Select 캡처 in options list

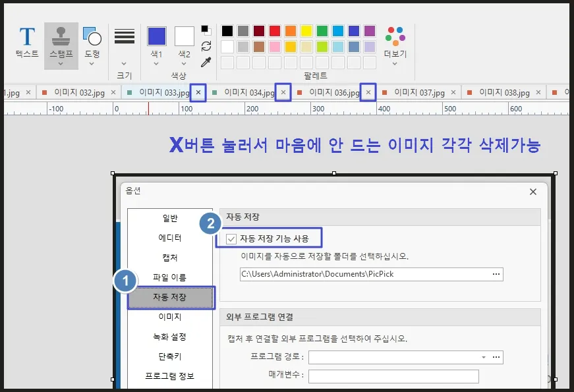tap(170, 258)
